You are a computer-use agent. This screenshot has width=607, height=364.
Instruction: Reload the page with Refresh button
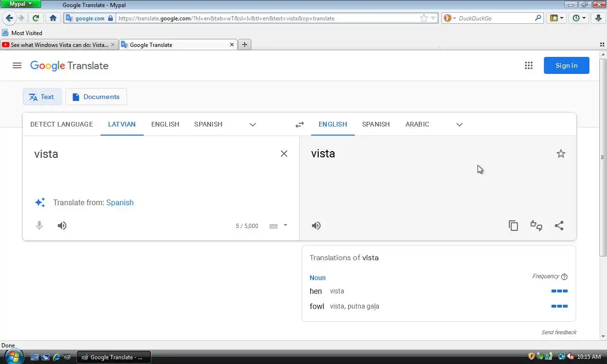pos(36,18)
